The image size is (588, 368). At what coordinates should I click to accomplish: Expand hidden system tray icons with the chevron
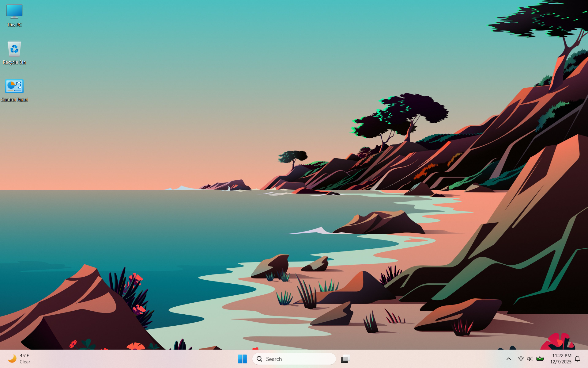coord(509,358)
